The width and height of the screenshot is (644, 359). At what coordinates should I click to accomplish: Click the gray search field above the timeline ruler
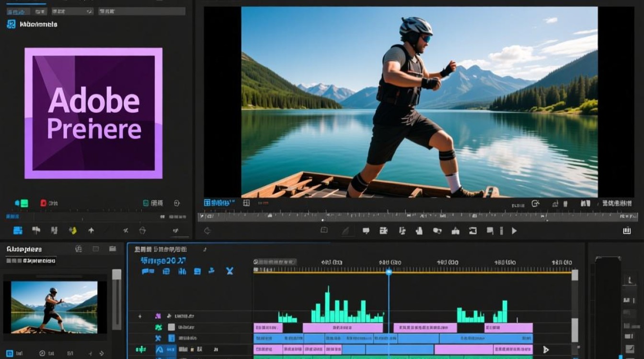pos(275,262)
